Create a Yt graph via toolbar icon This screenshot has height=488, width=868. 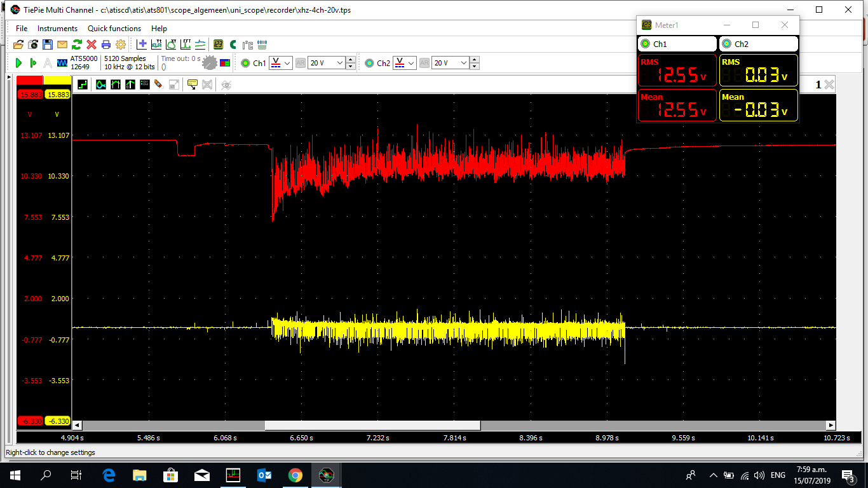click(156, 44)
